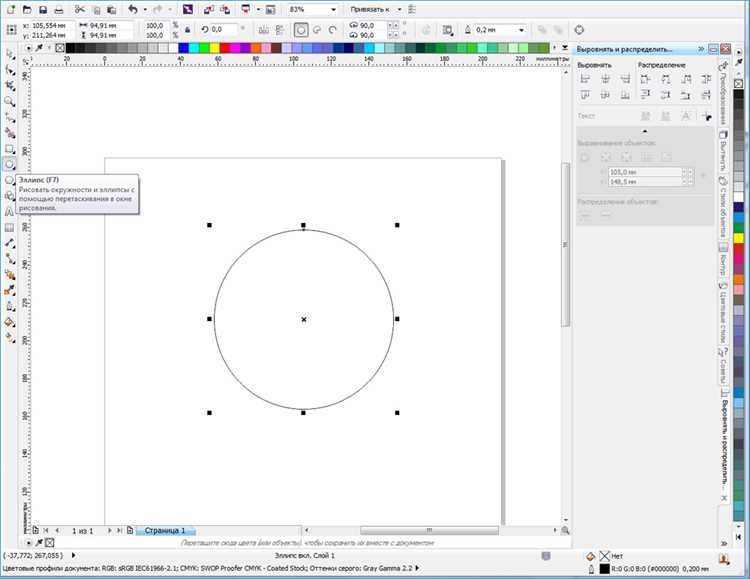Select the Color Eyedropper tool in the toolbox

[10, 290]
